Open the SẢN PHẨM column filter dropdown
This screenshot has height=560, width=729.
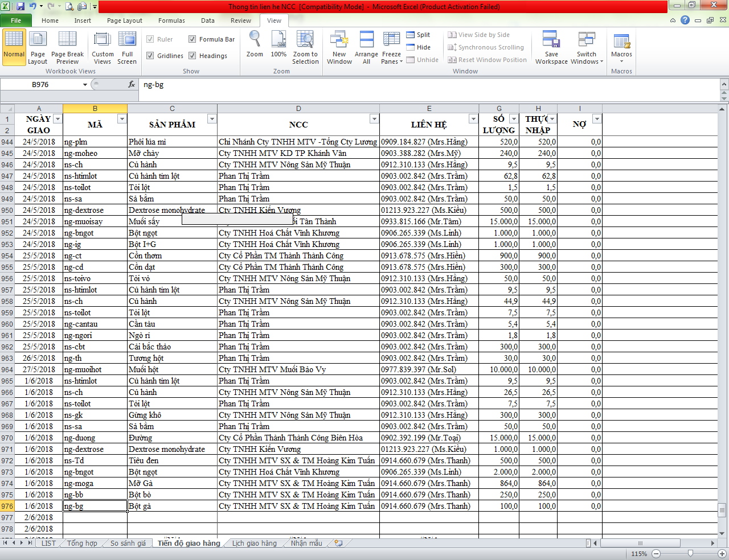[x=211, y=119]
